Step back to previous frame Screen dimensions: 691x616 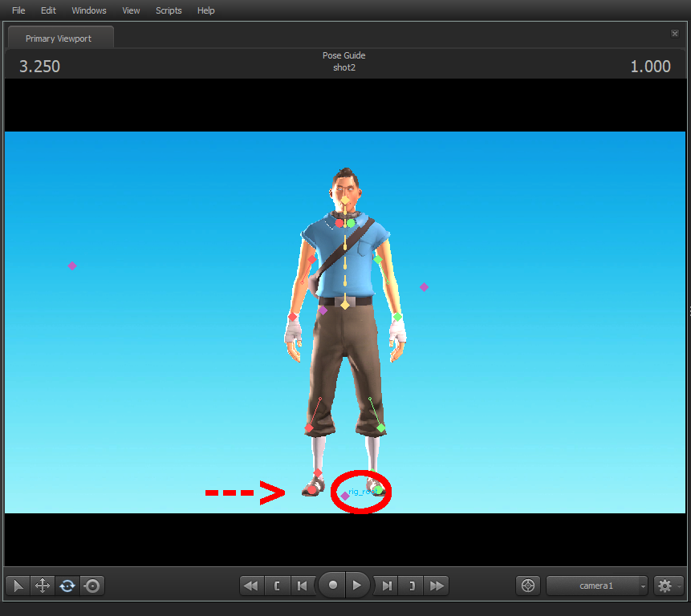coord(303,586)
